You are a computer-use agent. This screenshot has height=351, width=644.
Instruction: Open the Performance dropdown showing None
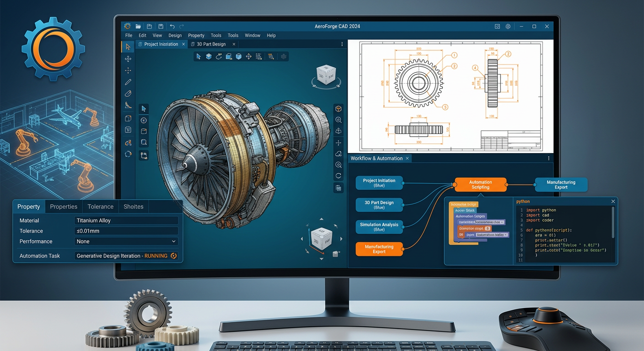(126, 241)
